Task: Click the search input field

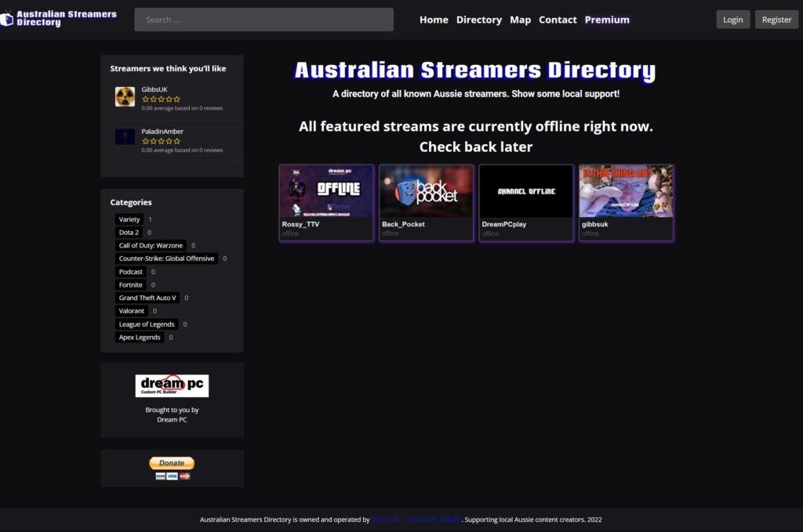Action: [x=263, y=19]
